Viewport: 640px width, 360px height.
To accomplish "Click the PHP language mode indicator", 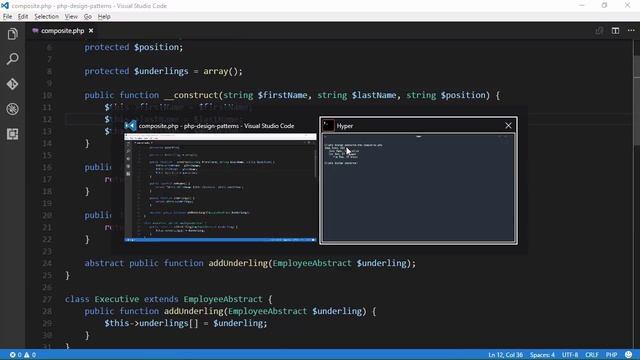I will tap(611, 355).
